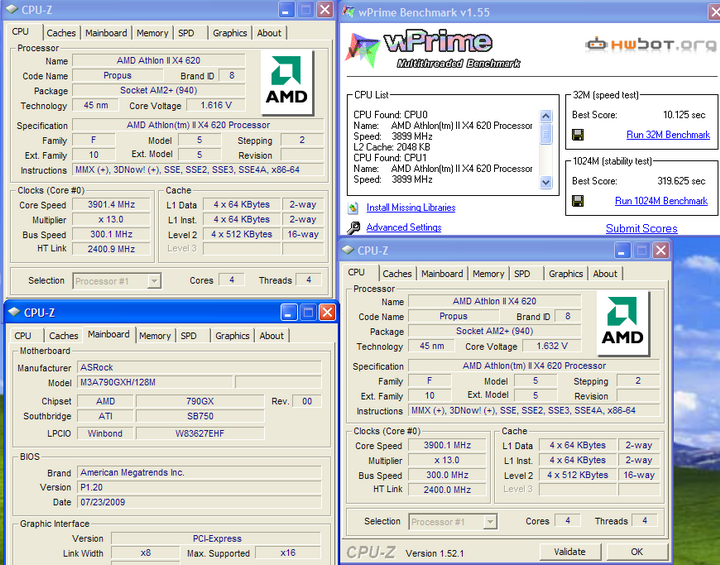Select Caches tab in bottom-right CPU-Z
Screen dimensions: 720x565
[x=397, y=274]
